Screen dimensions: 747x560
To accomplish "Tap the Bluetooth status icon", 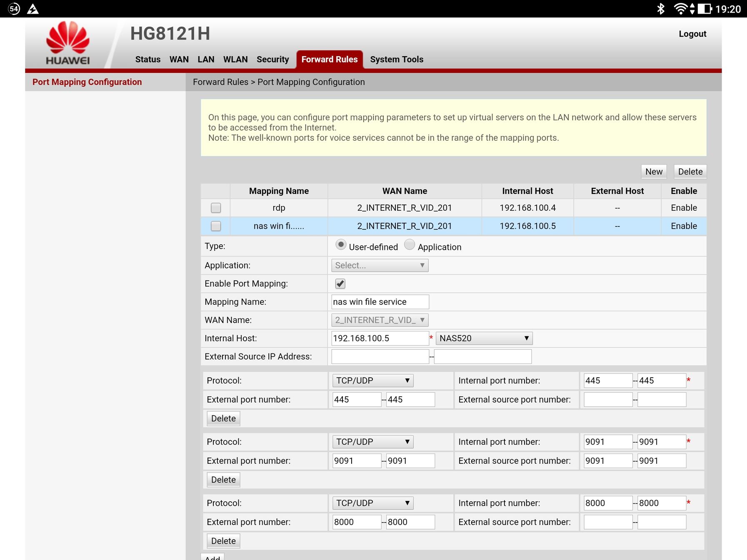I will 660,9.
